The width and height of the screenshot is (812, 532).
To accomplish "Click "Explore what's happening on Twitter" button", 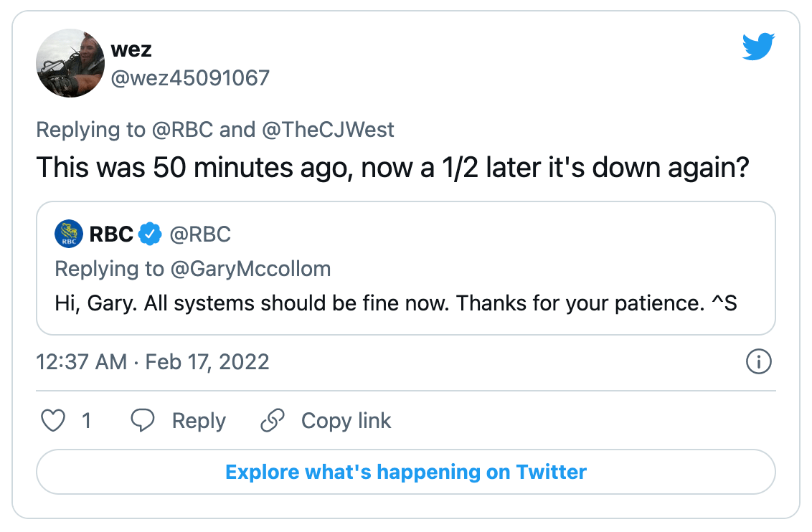I will tap(406, 472).
